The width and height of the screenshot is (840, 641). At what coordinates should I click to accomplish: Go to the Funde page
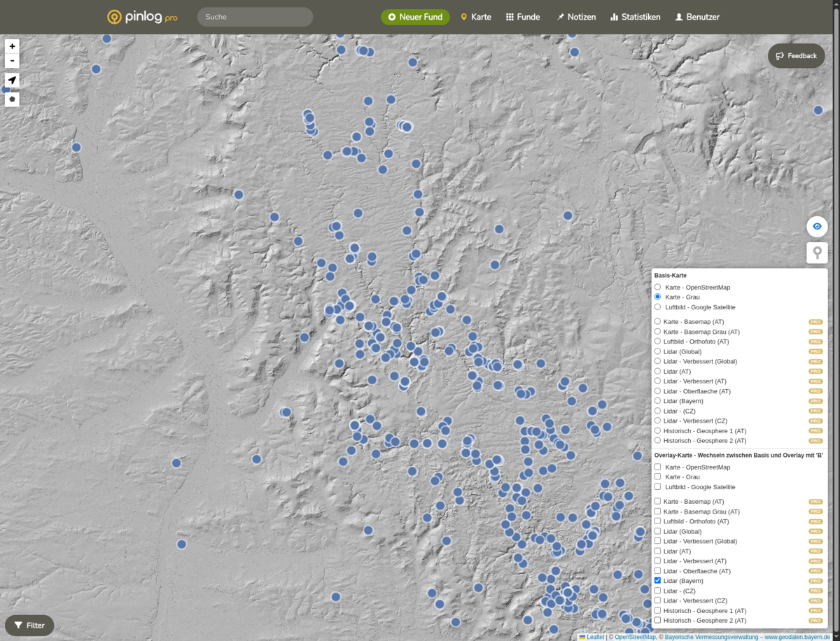[x=523, y=17]
